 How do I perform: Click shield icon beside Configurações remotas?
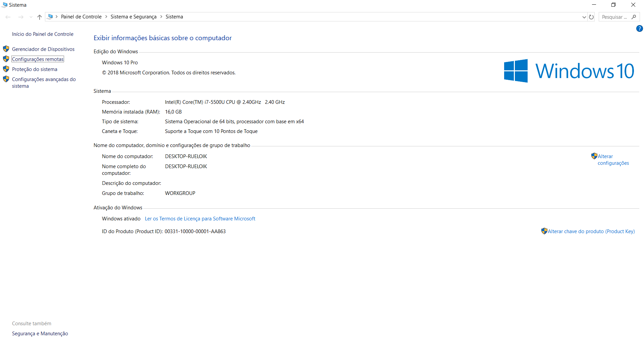pos(6,59)
